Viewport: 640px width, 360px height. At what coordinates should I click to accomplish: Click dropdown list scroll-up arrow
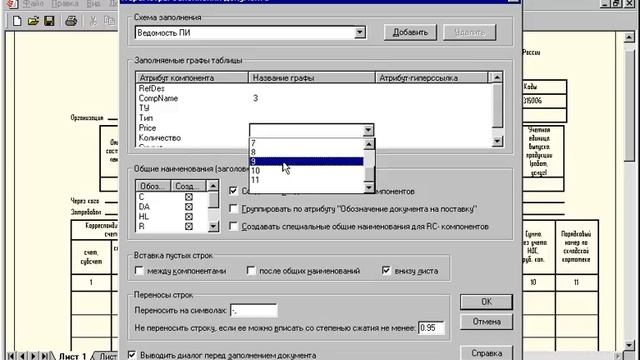click(369, 144)
